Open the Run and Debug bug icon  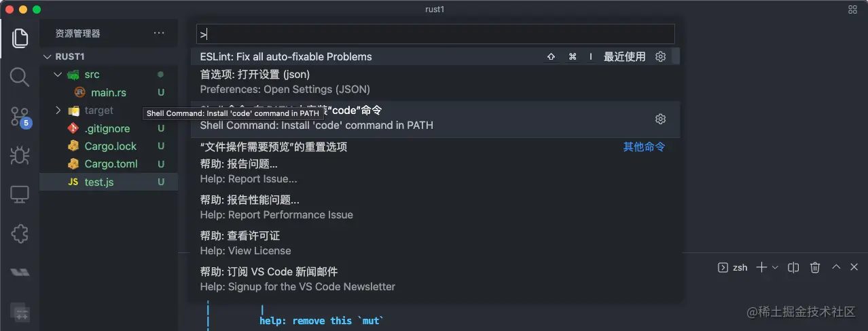click(x=20, y=155)
